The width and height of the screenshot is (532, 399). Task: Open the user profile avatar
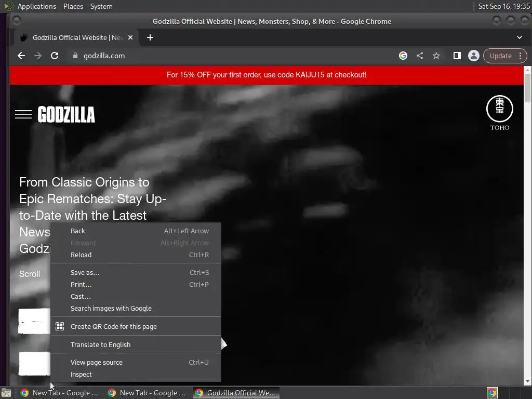tap(474, 56)
